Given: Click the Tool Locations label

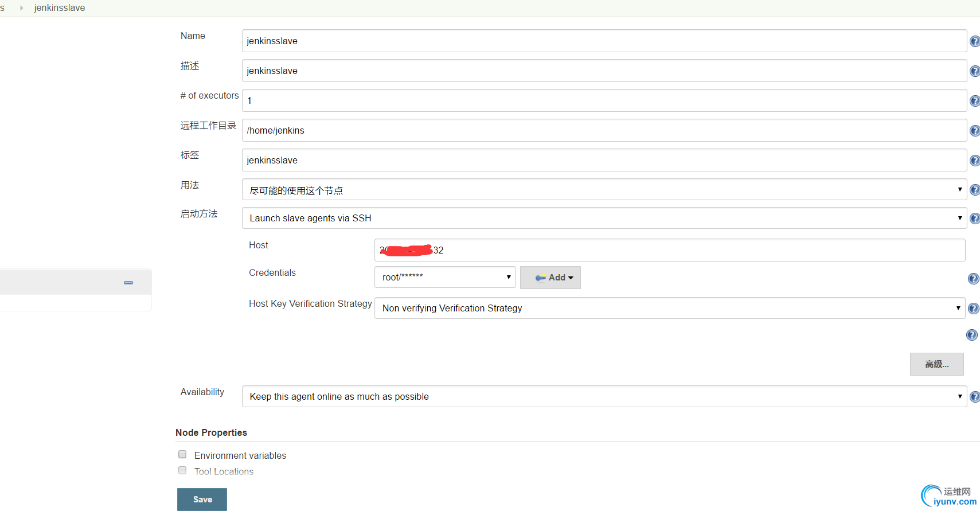Looking at the screenshot, I should click(x=224, y=471).
